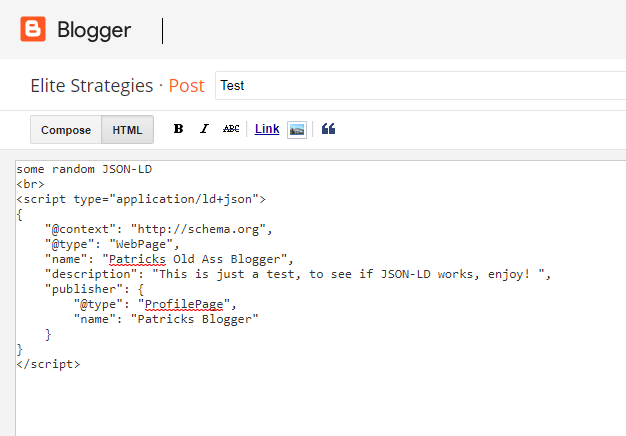This screenshot has height=436, width=626.
Task: Click the Blogger wordmark text
Action: pos(94,30)
